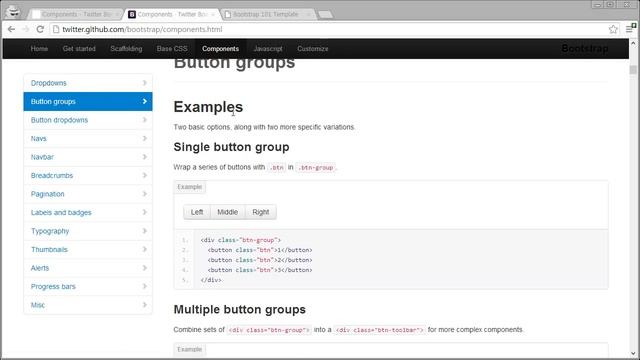
Task: Click the address bar URL
Action: pos(142,29)
